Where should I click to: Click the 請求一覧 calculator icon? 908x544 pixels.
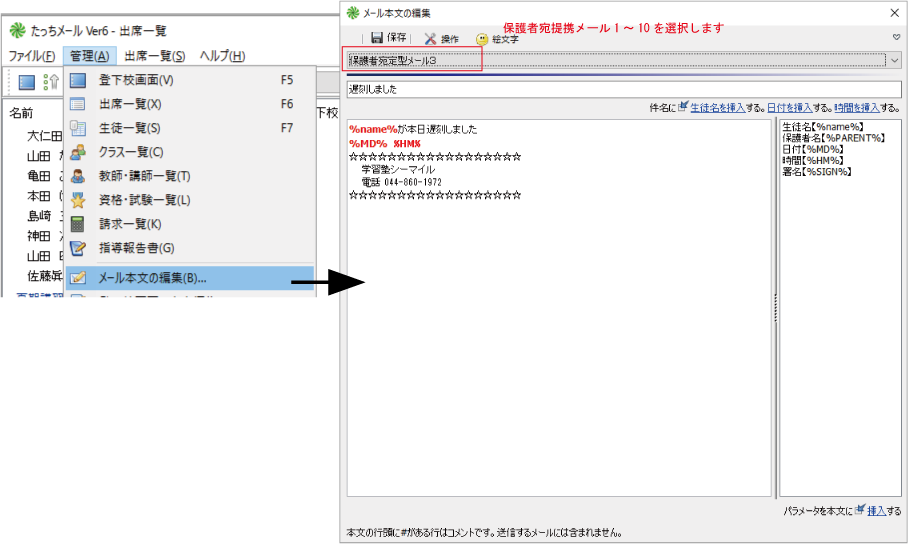coord(78,224)
